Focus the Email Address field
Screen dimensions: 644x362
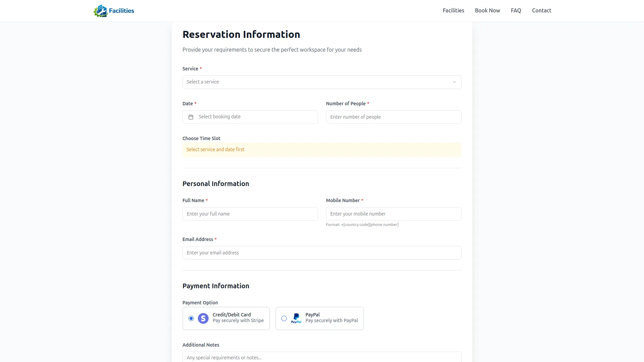click(322, 253)
